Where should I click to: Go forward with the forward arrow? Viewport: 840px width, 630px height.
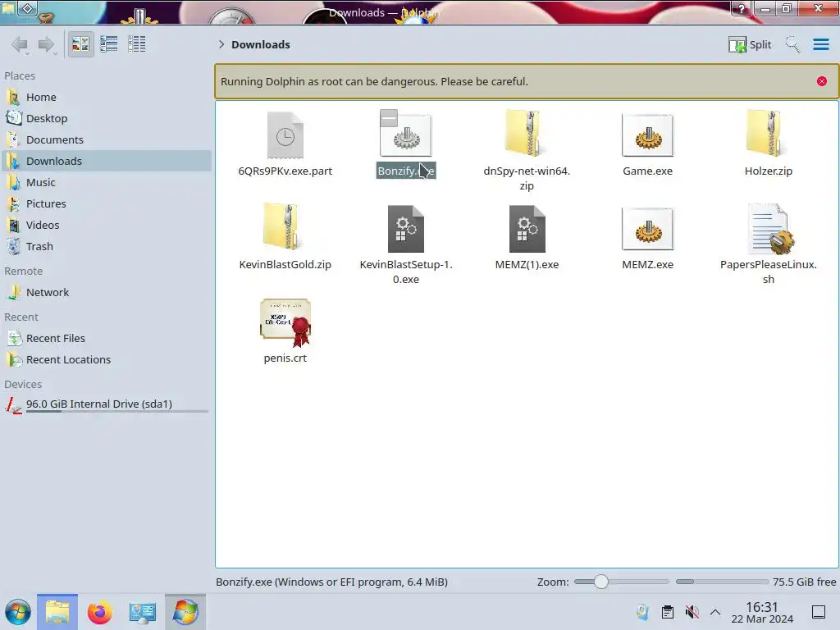pyautogui.click(x=47, y=44)
